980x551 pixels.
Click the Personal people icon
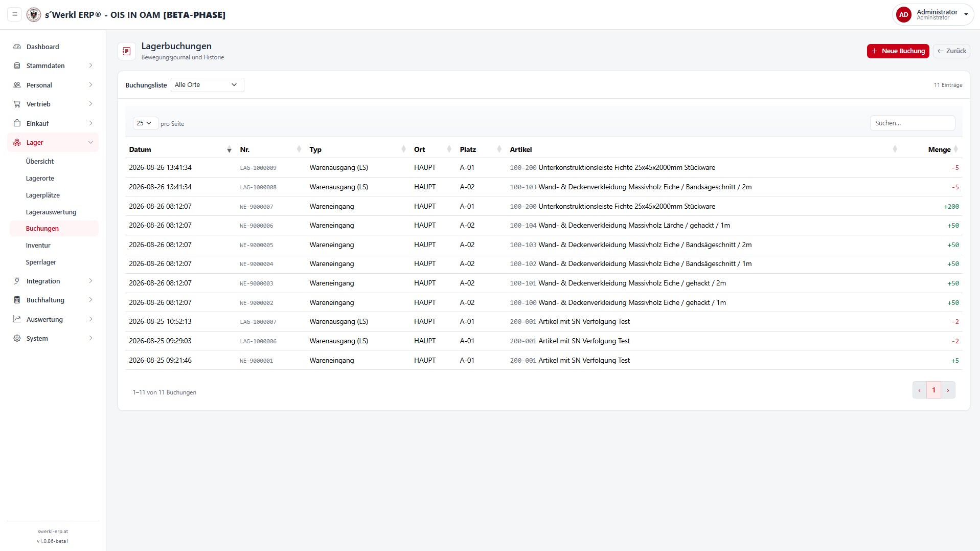[17, 85]
